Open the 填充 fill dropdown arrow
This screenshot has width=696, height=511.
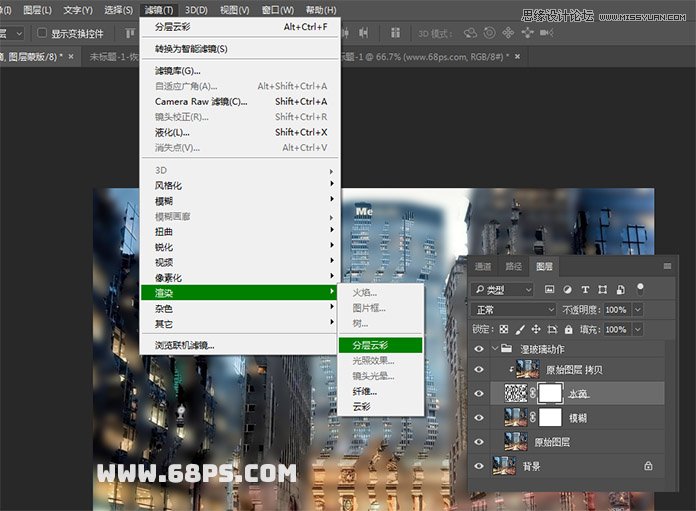pos(638,329)
